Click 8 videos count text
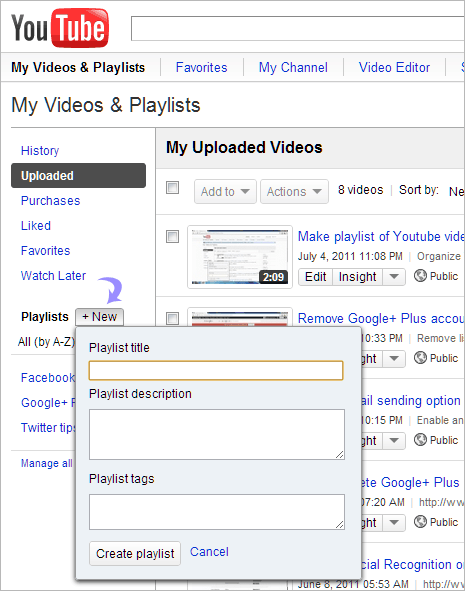 (360, 190)
